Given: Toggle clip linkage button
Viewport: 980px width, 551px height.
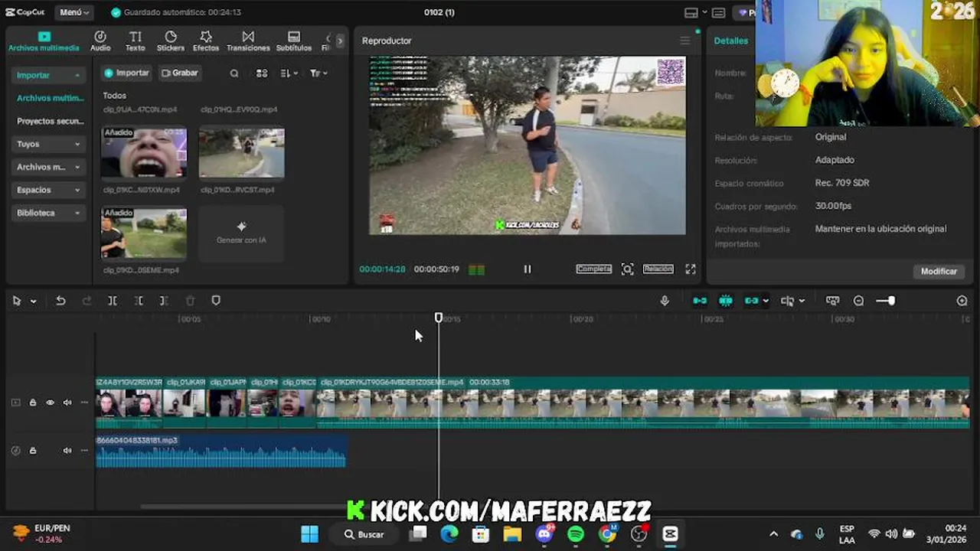Looking at the screenshot, I should point(752,301).
